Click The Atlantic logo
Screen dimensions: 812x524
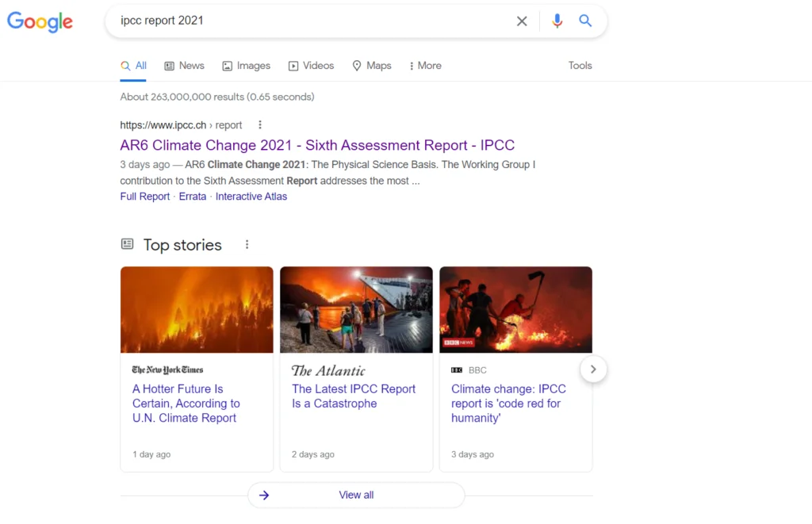(x=328, y=371)
